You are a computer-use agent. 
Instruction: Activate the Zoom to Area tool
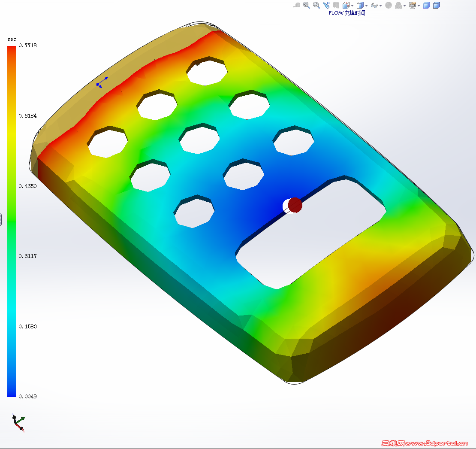[x=316, y=5]
